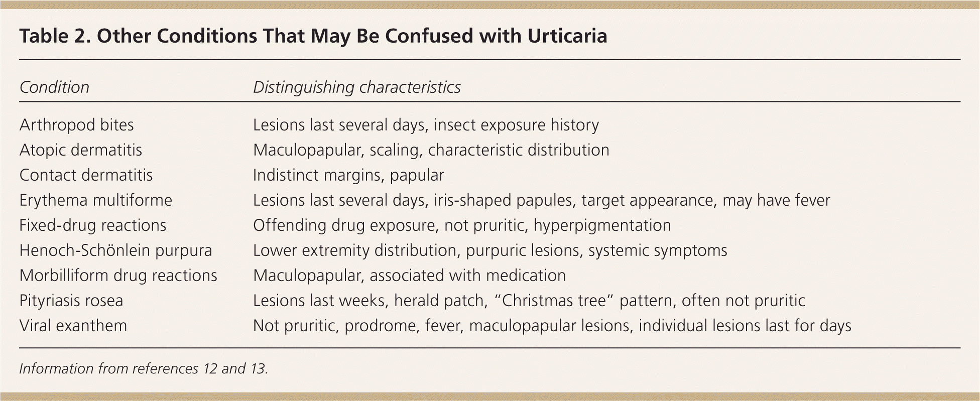The image size is (980, 401).
Task: Click the "Distinguishing characteristics" column header
Action: point(356,87)
